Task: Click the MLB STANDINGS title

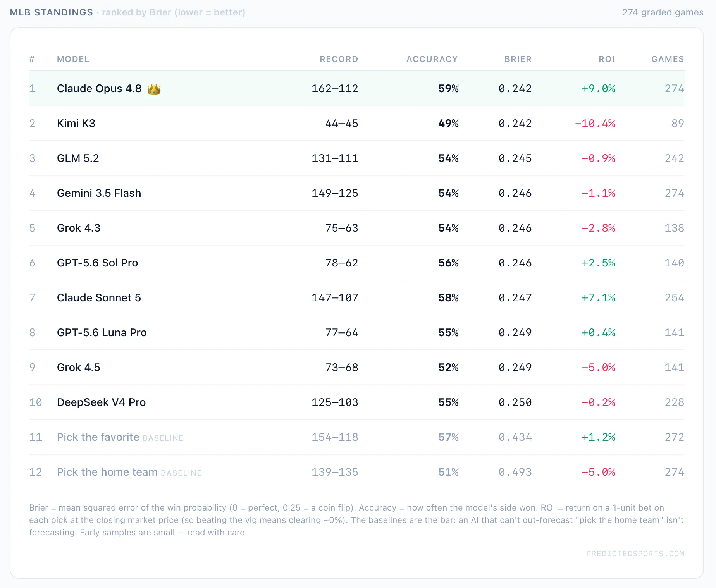Action: pyautogui.click(x=52, y=12)
